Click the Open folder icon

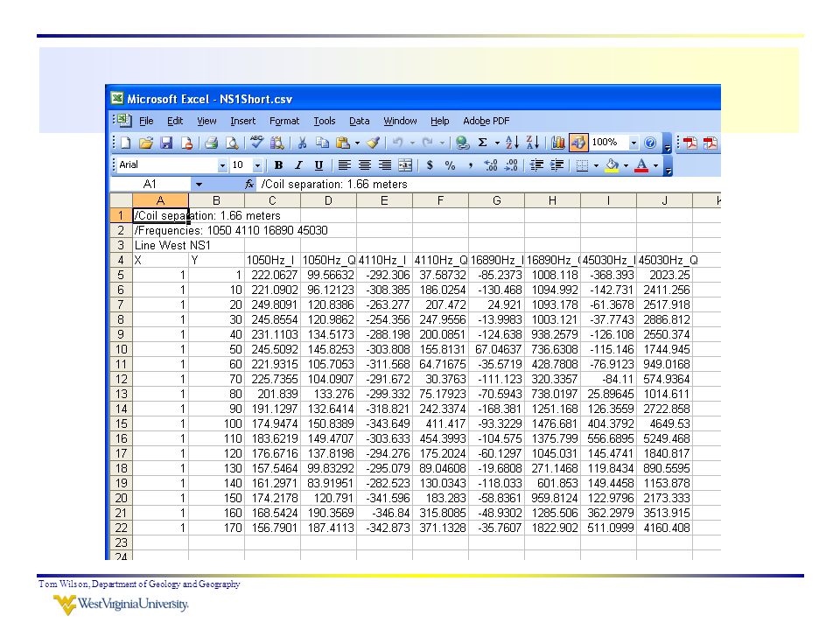[x=146, y=143]
